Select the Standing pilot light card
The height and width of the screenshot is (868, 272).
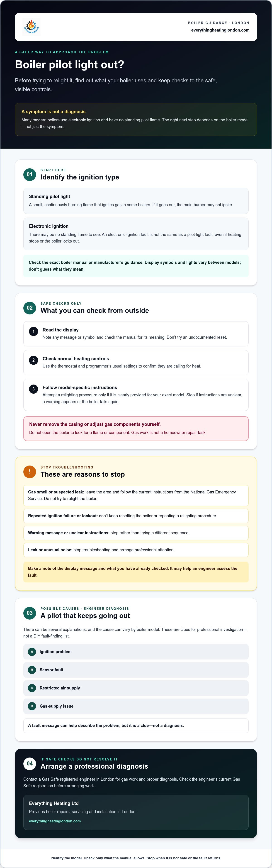(x=136, y=201)
